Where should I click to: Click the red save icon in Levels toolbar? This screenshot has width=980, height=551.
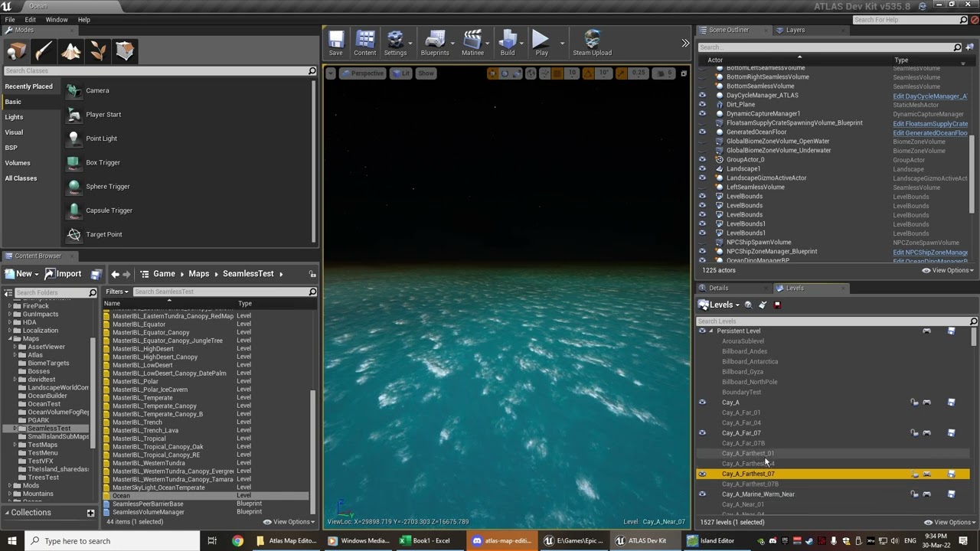click(x=777, y=305)
